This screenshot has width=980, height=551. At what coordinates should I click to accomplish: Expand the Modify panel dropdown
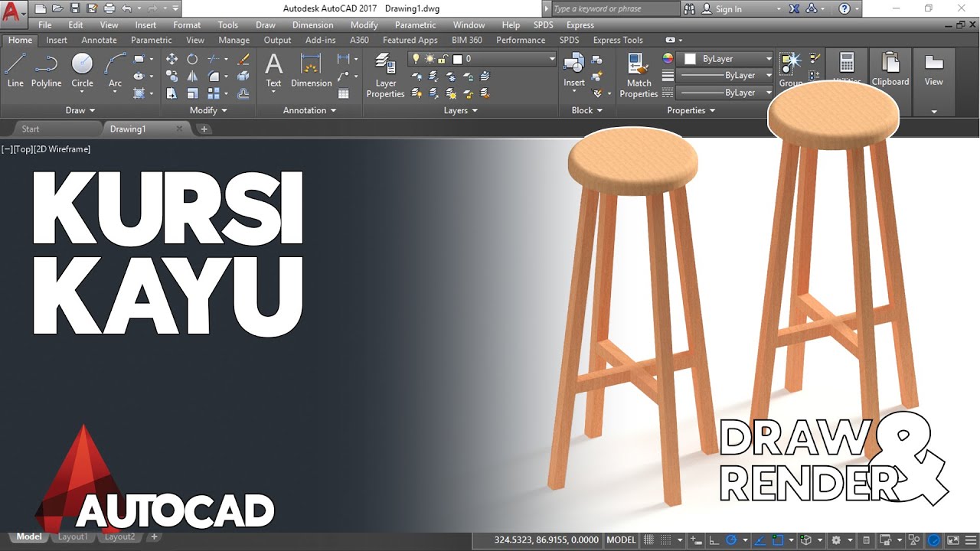click(x=208, y=110)
